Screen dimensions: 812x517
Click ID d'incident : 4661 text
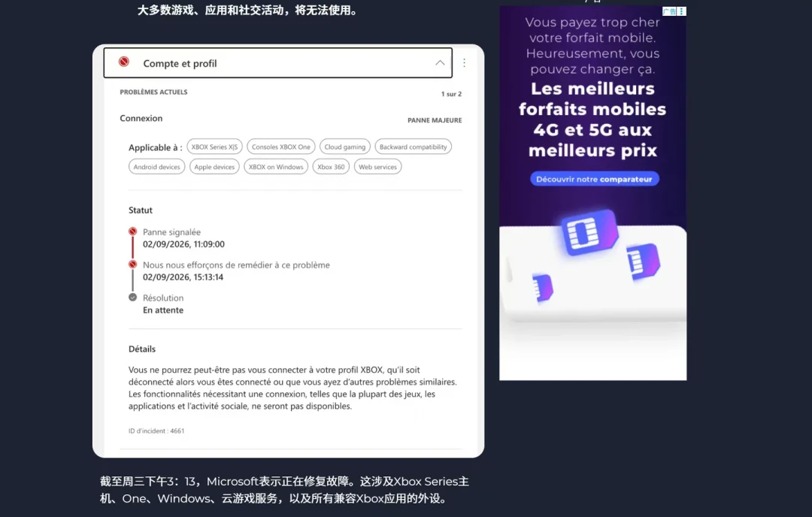point(156,431)
